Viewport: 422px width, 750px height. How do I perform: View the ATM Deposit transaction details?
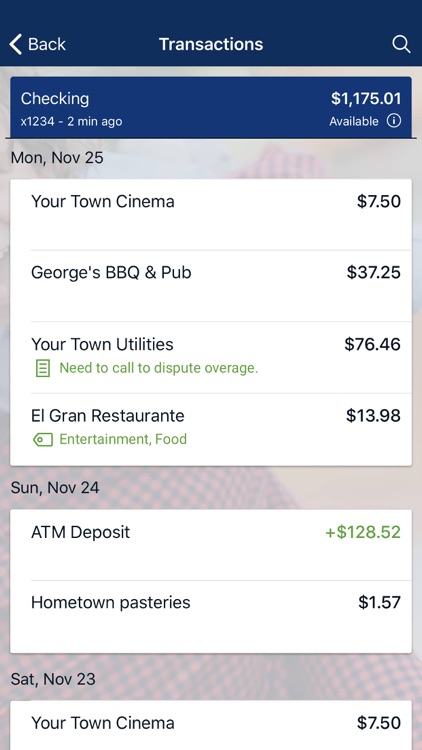[211, 545]
